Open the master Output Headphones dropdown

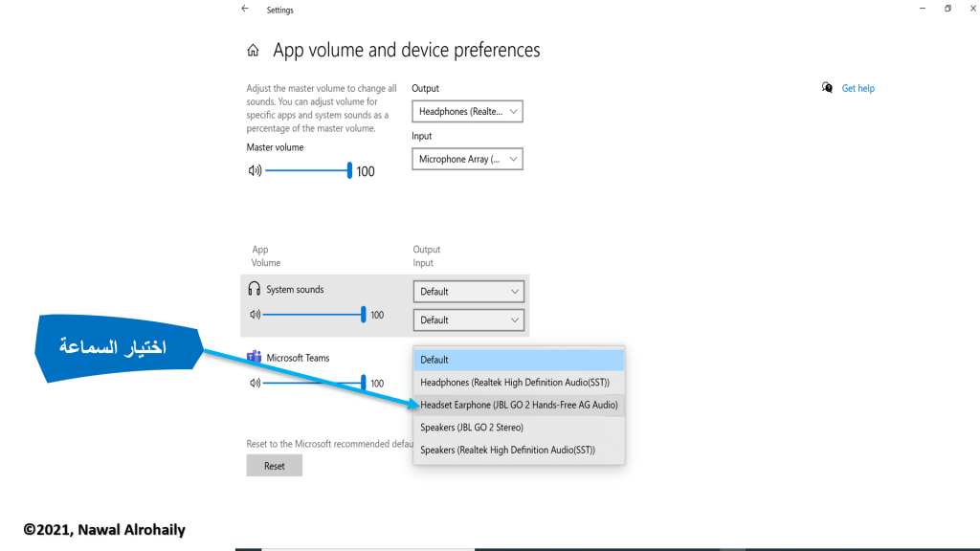click(x=467, y=111)
